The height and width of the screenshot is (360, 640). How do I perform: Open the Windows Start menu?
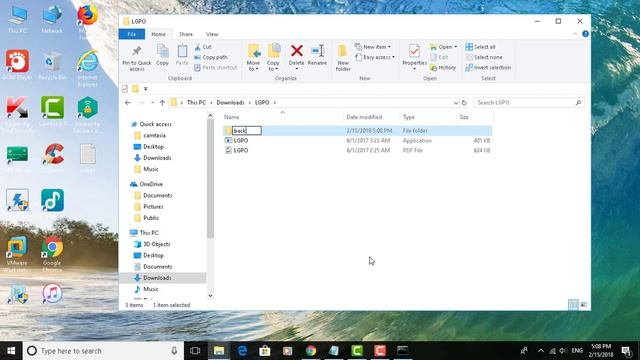pos(11,351)
